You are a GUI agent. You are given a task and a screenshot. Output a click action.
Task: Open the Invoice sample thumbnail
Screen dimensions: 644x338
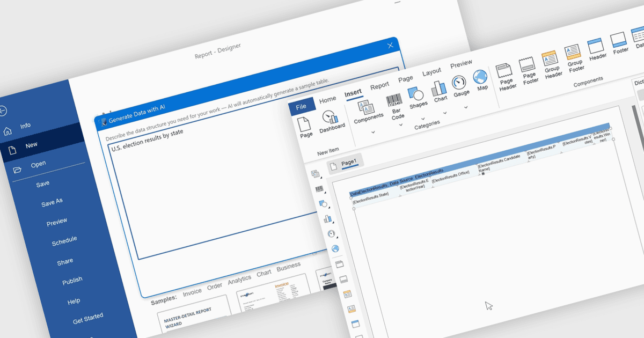pos(274,296)
